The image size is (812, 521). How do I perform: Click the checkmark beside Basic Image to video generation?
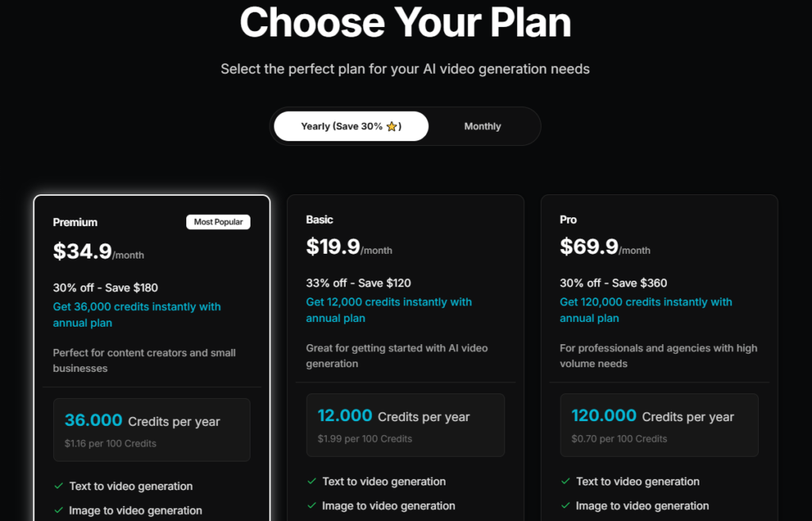[312, 505]
